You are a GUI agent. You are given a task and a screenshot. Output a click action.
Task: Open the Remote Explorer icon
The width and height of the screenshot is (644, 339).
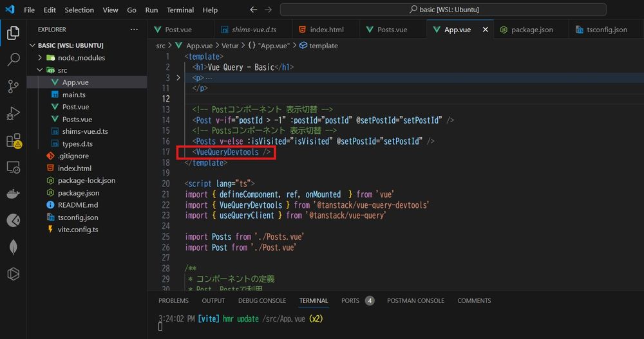tap(13, 167)
